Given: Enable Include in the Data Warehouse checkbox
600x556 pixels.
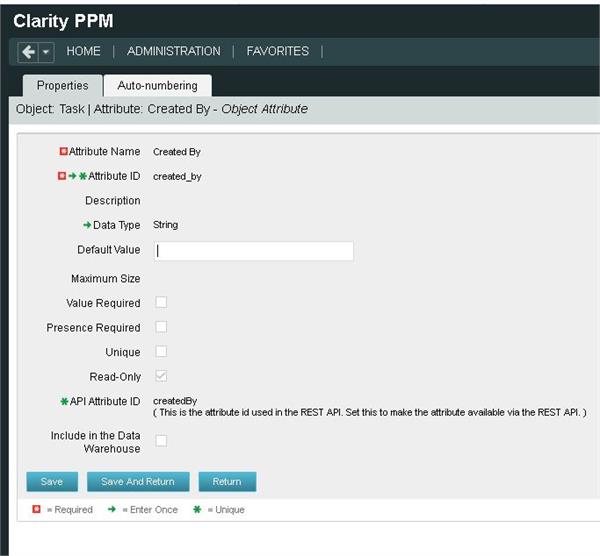Looking at the screenshot, I should (161, 441).
